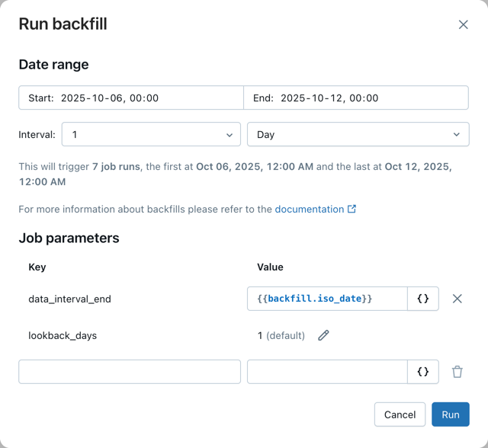488x448 pixels.
Task: Edit lookback_days with the pencil icon
Action: click(323, 335)
